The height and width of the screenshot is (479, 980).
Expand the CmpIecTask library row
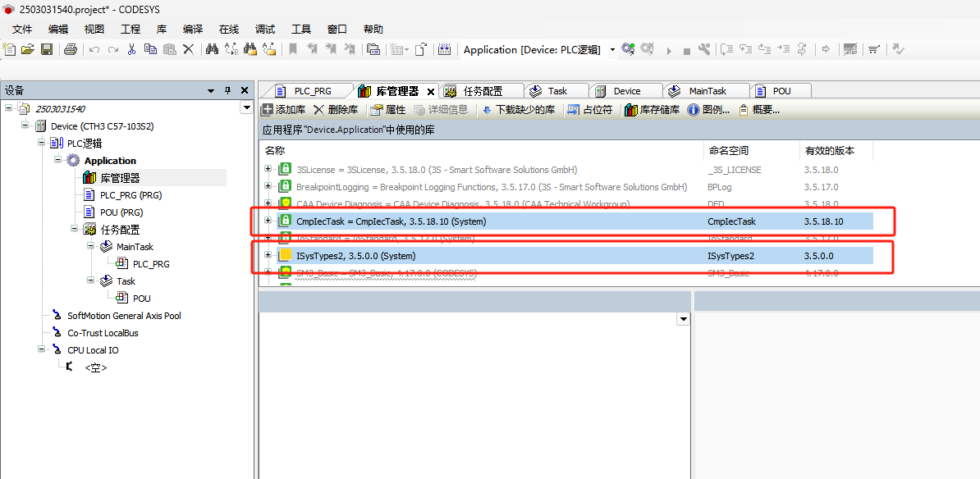268,221
